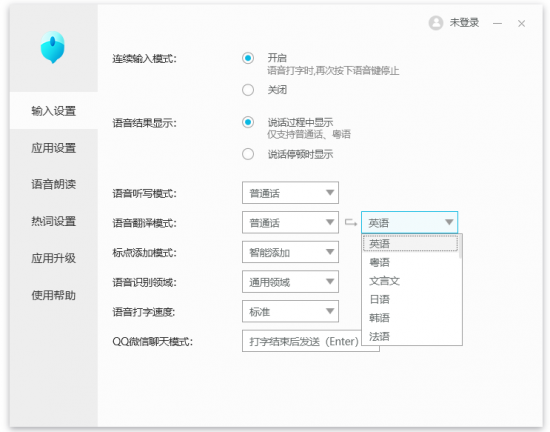Minimize the settings window

[x=497, y=23]
